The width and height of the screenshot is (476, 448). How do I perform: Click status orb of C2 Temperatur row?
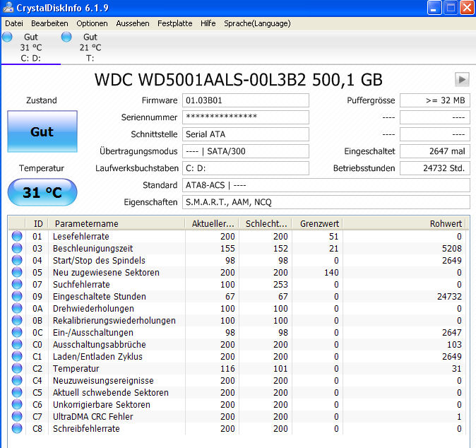tap(17, 368)
